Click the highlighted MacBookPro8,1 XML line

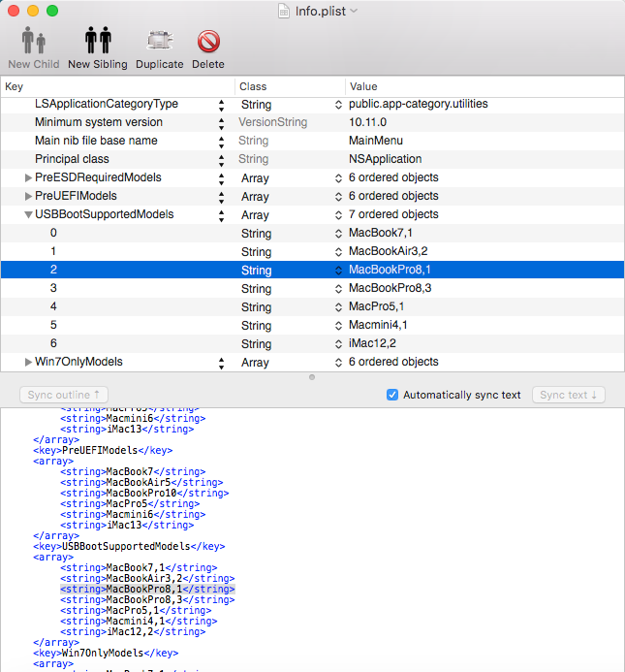[147, 590]
